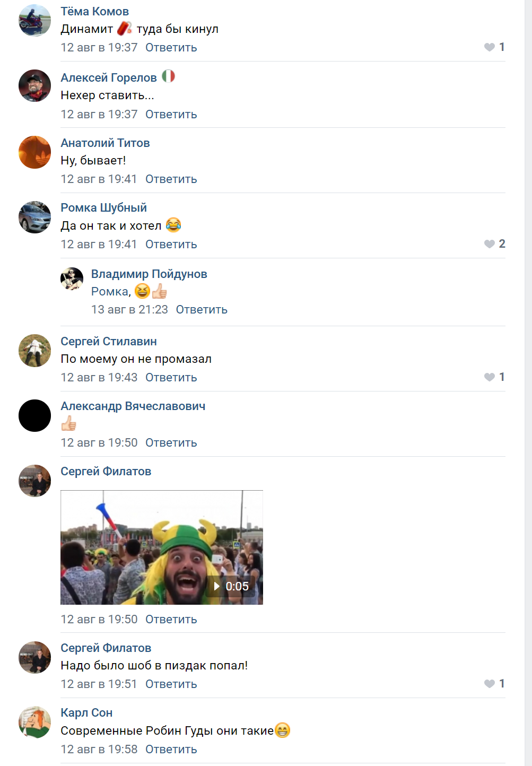Screen dimensions: 532x766
Task: Open the fan video thumbnail
Action: pyautogui.click(x=162, y=547)
